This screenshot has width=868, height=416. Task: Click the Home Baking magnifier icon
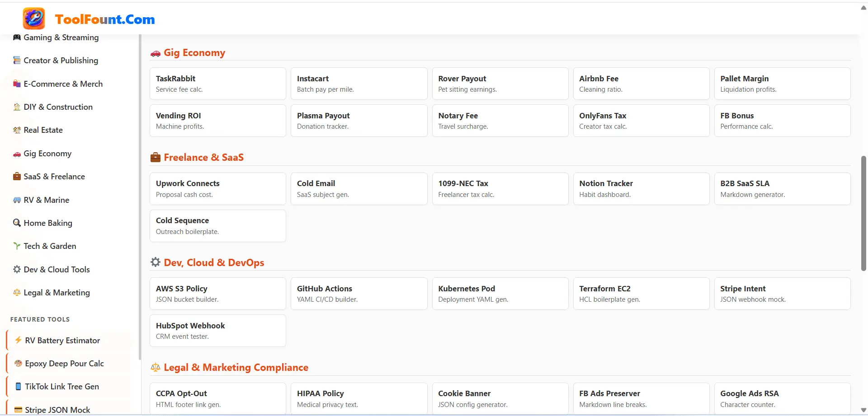click(x=17, y=223)
